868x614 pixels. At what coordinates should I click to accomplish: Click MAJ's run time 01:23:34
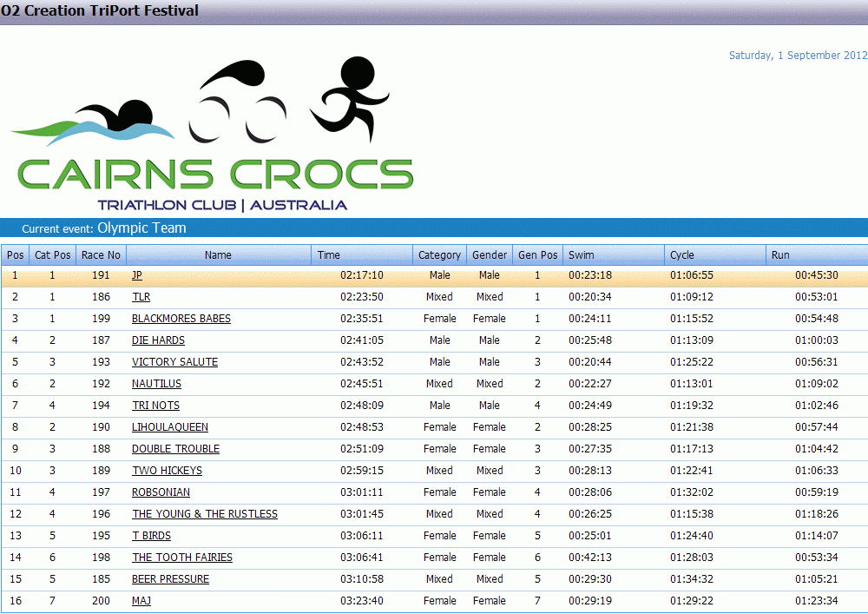coord(817,601)
